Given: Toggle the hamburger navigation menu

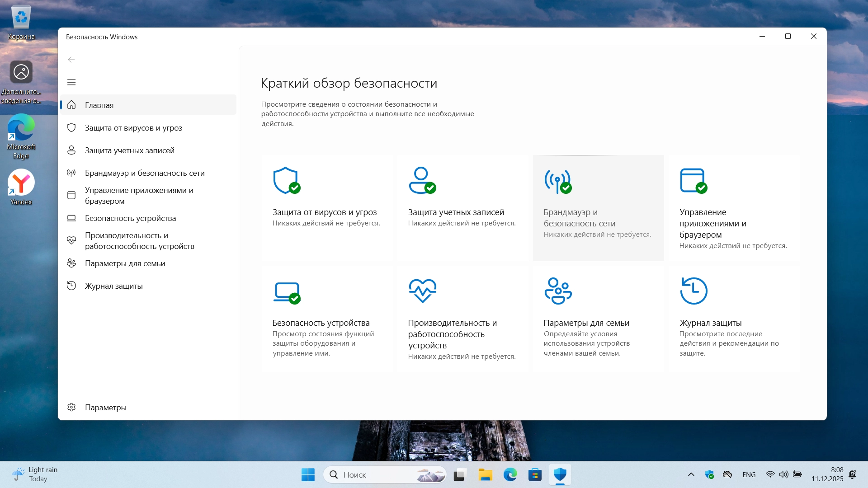Looking at the screenshot, I should [x=71, y=82].
